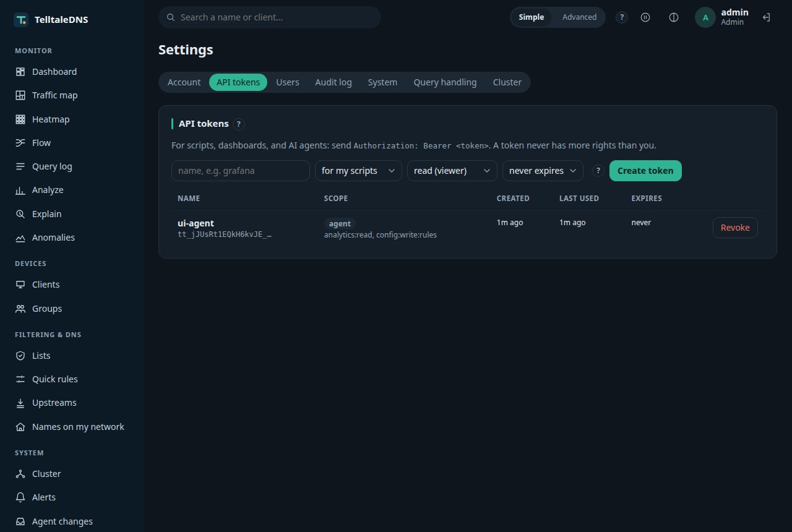
Task: Open the Cluster nodes icon in sidebar
Action: click(x=20, y=474)
